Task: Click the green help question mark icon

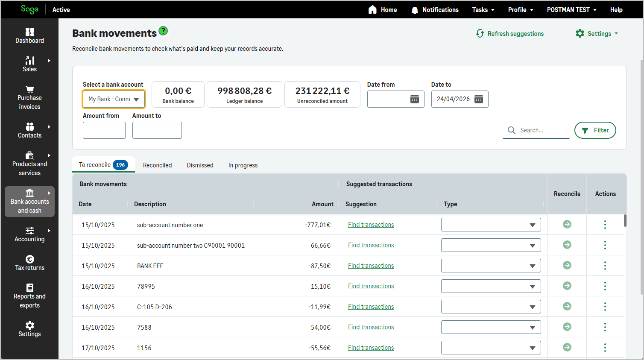Action: 163,31
